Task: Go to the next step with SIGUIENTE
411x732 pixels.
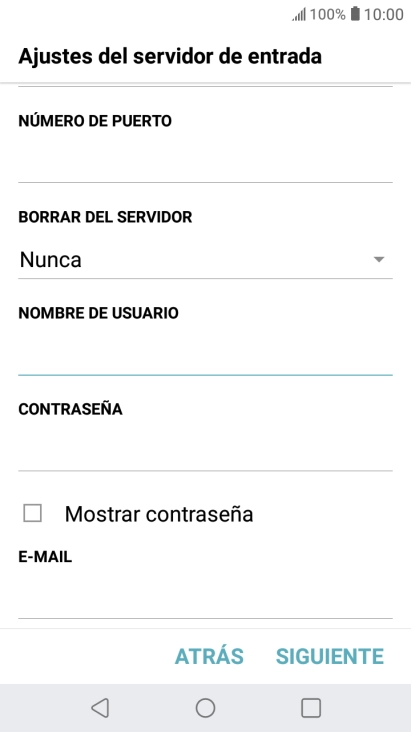Action: coord(330,656)
